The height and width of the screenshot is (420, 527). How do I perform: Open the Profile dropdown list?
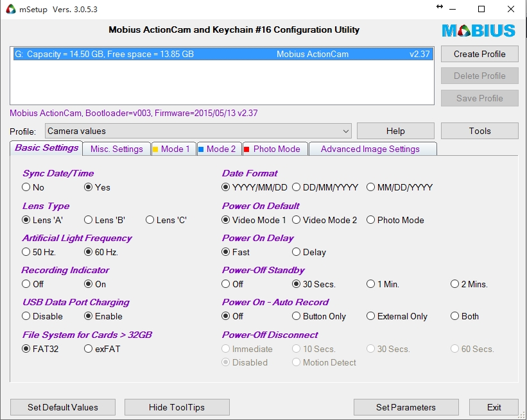coord(198,131)
